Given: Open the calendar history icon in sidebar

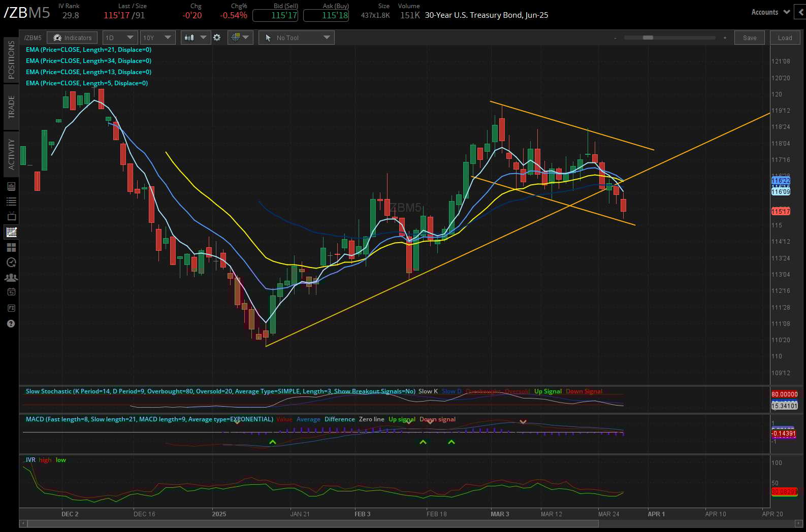Looking at the screenshot, I should tap(11, 292).
